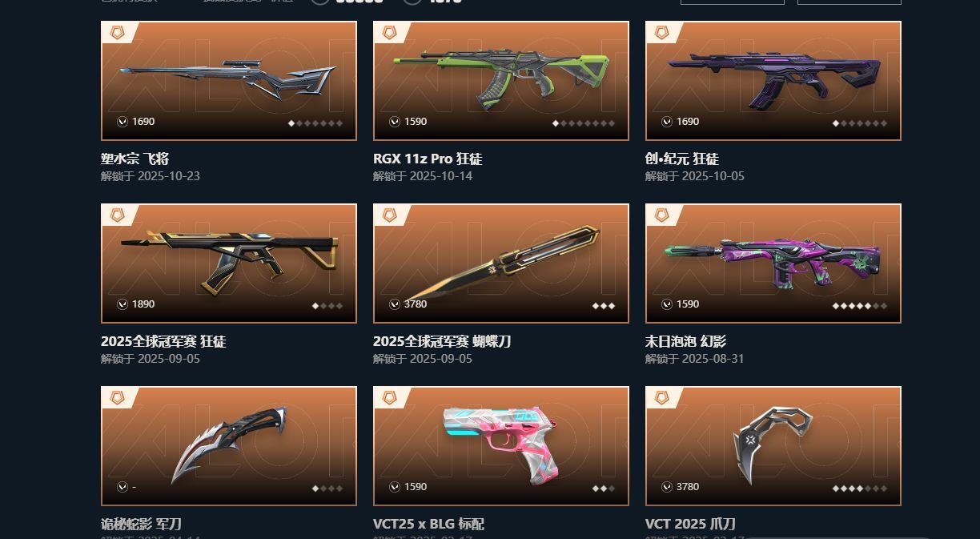Open the 2025全球冠军赛 蝴蝶刀 knife thumbnail

pos(501,263)
